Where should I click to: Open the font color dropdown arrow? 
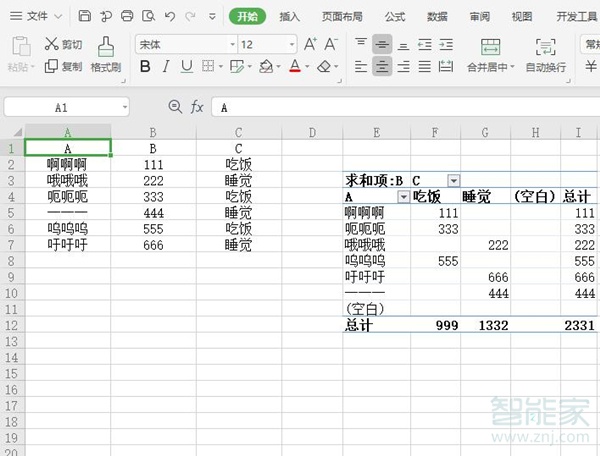(x=307, y=67)
